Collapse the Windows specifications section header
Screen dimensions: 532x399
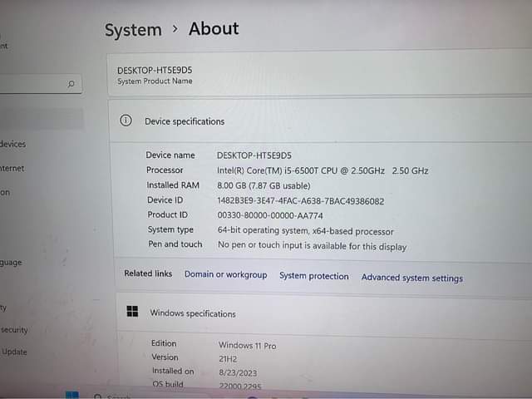point(324,314)
